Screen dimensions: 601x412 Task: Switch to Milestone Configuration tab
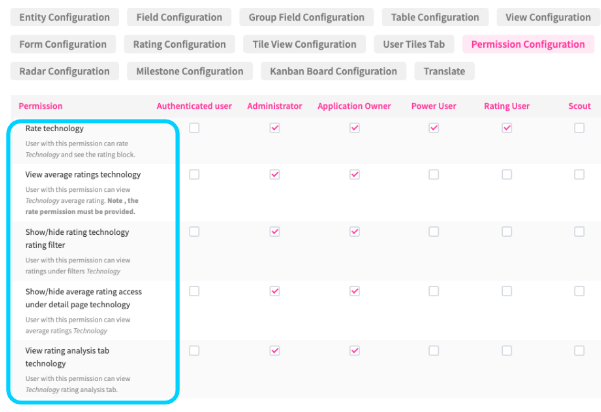coord(188,71)
